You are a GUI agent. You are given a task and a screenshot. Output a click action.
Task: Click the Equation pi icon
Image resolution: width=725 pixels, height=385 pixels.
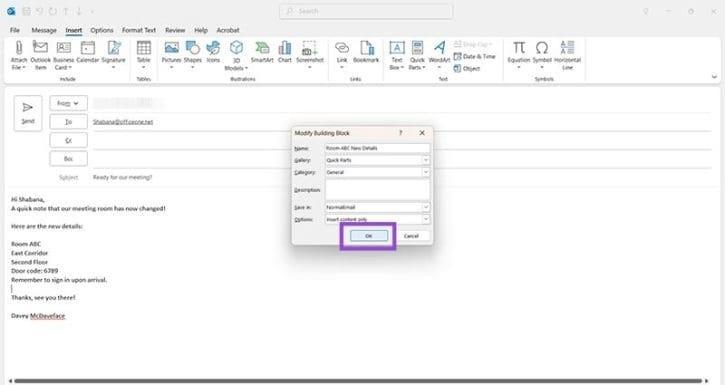tap(519, 48)
